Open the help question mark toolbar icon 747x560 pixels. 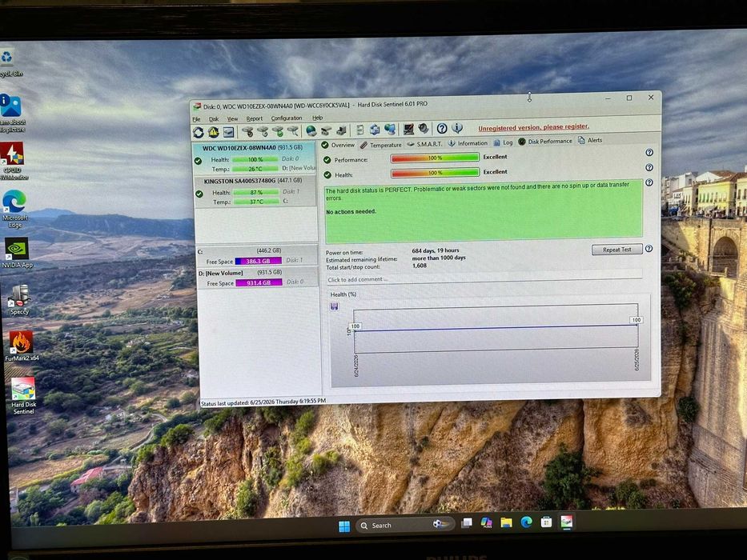[x=442, y=128]
